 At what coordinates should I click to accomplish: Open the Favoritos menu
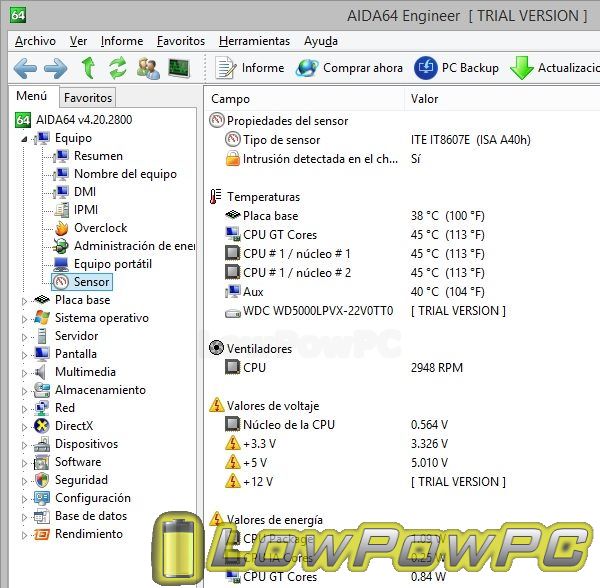tap(181, 41)
